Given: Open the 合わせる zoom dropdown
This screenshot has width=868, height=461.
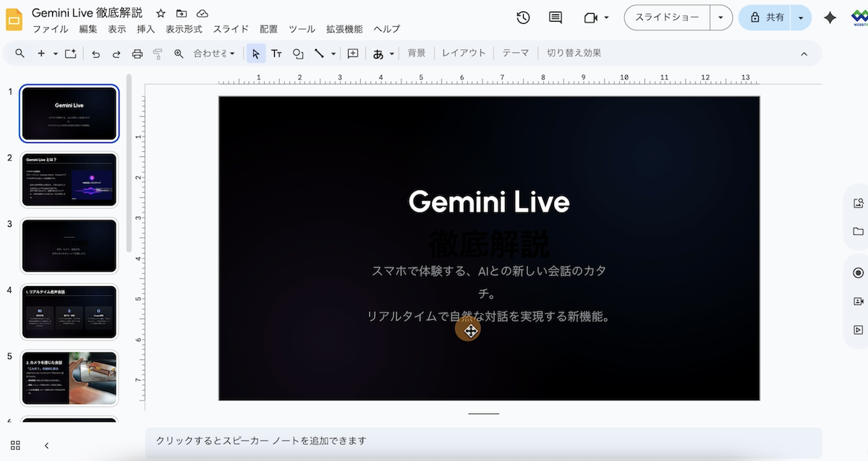Looking at the screenshot, I should [213, 53].
